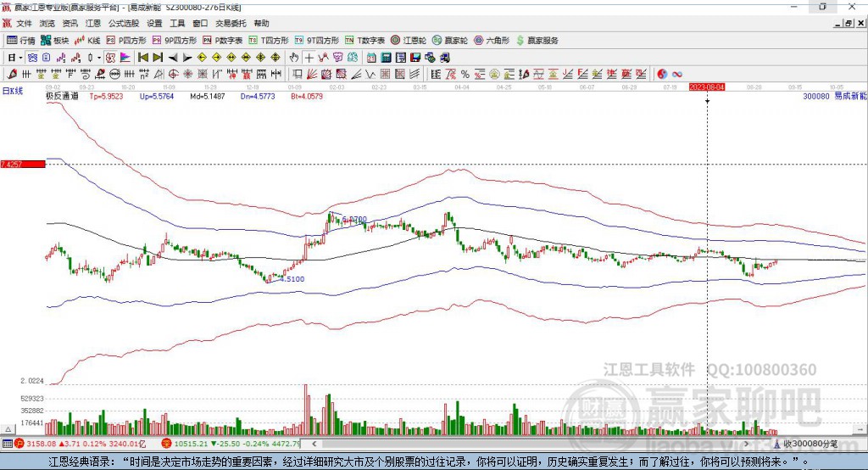Jump to last bar with skip-forward arrow
This screenshot has height=470, width=868.
[x=158, y=58]
